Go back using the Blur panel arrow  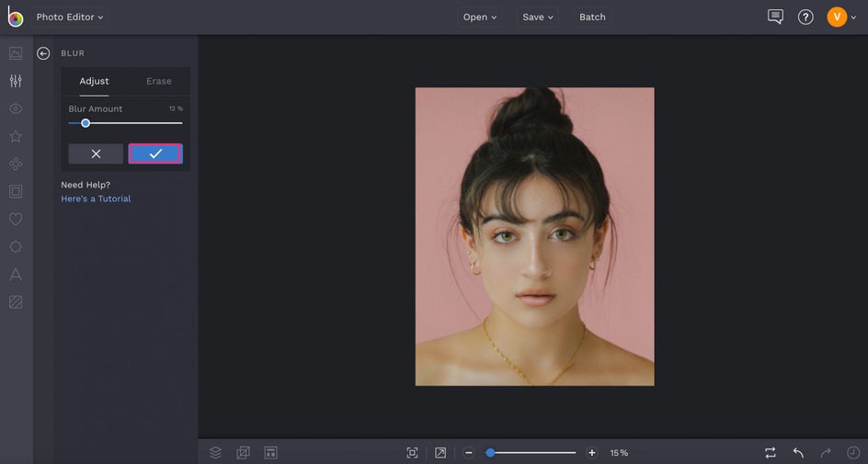pyautogui.click(x=43, y=53)
